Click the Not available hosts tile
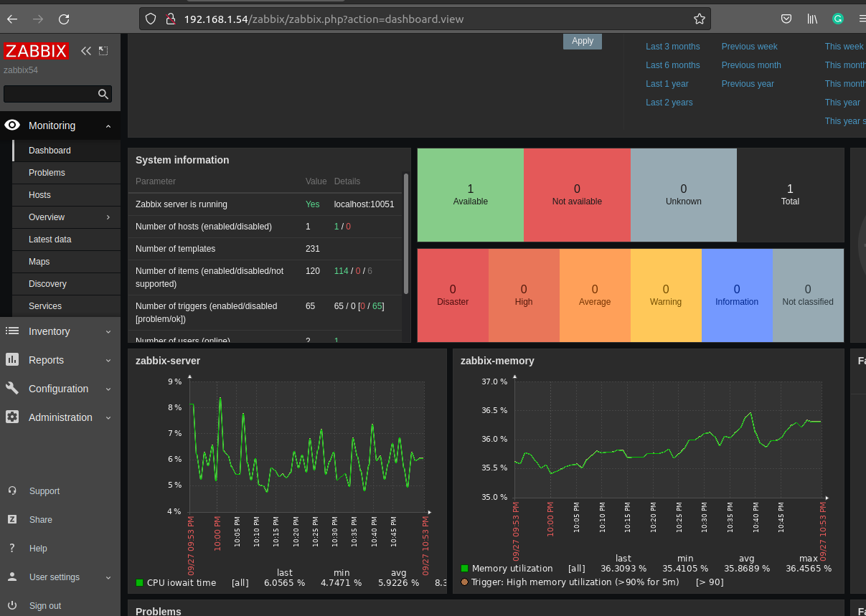The width and height of the screenshot is (866, 616). [x=577, y=195]
